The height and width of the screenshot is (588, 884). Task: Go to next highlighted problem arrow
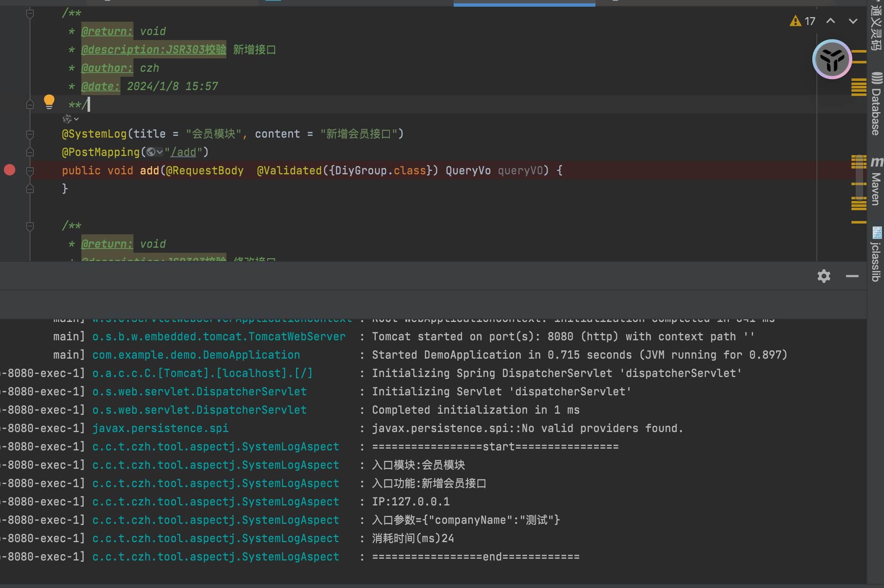click(x=853, y=21)
